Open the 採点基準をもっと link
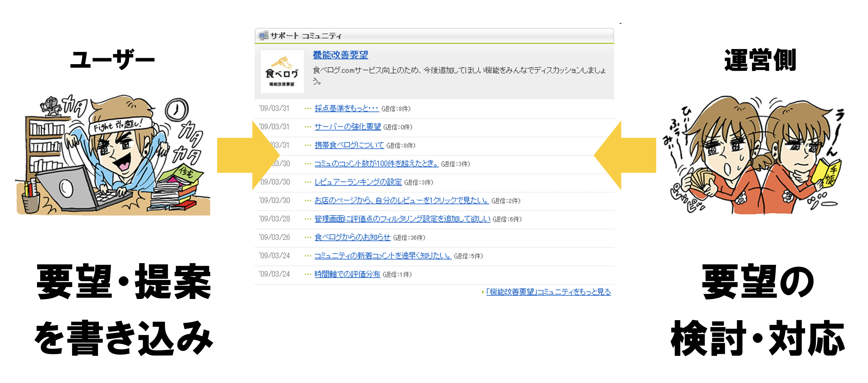Image resolution: width=868 pixels, height=383 pixels. click(346, 108)
